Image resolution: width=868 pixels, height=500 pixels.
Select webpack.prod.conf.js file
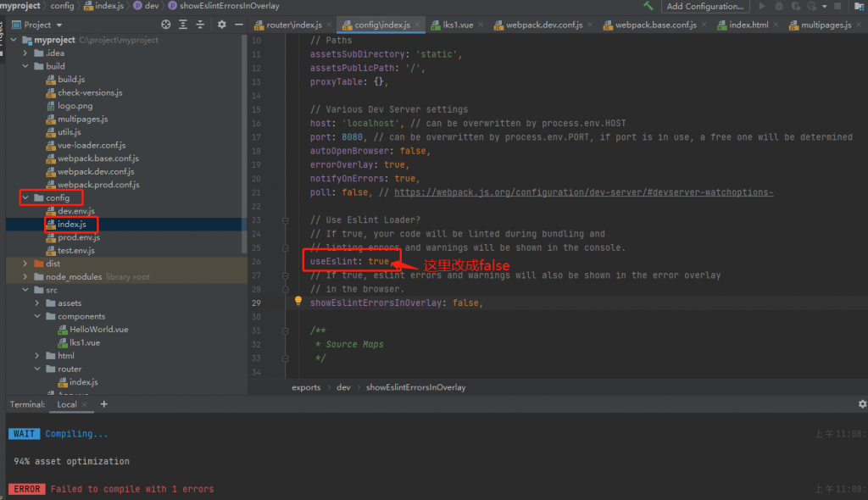point(98,185)
